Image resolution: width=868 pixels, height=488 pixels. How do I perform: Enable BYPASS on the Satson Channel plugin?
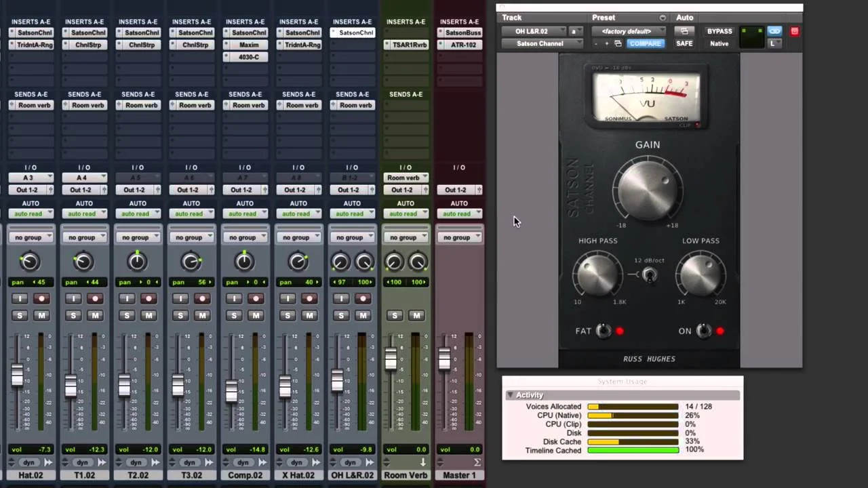719,31
